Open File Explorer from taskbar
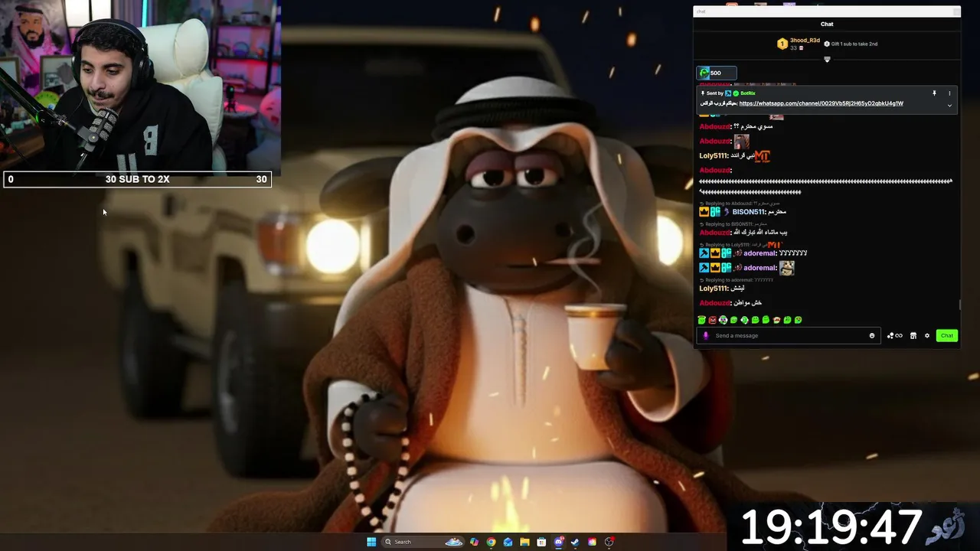This screenshot has width=980, height=551. [x=524, y=542]
